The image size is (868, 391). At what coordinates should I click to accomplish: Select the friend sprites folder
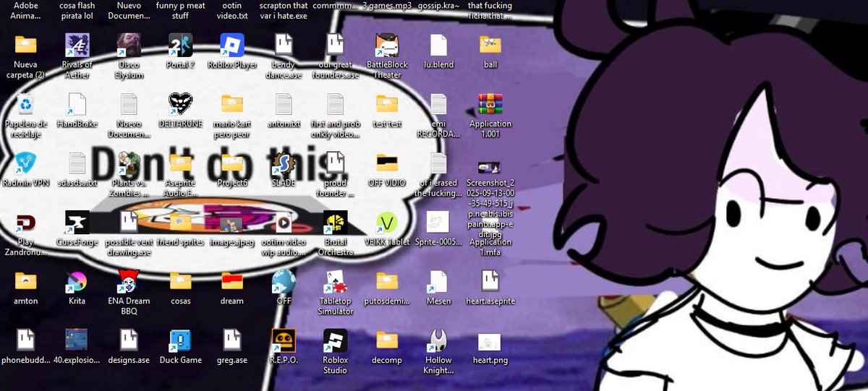point(180,223)
